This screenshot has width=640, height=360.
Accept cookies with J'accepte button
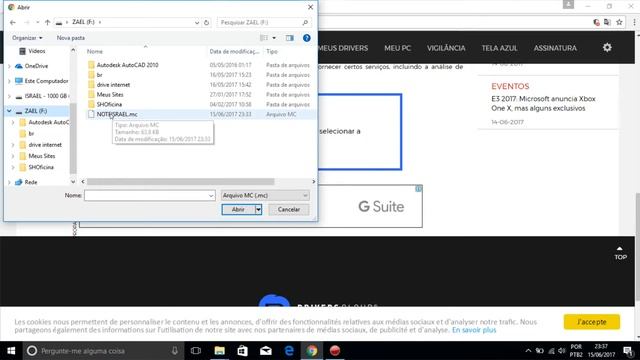point(592,322)
